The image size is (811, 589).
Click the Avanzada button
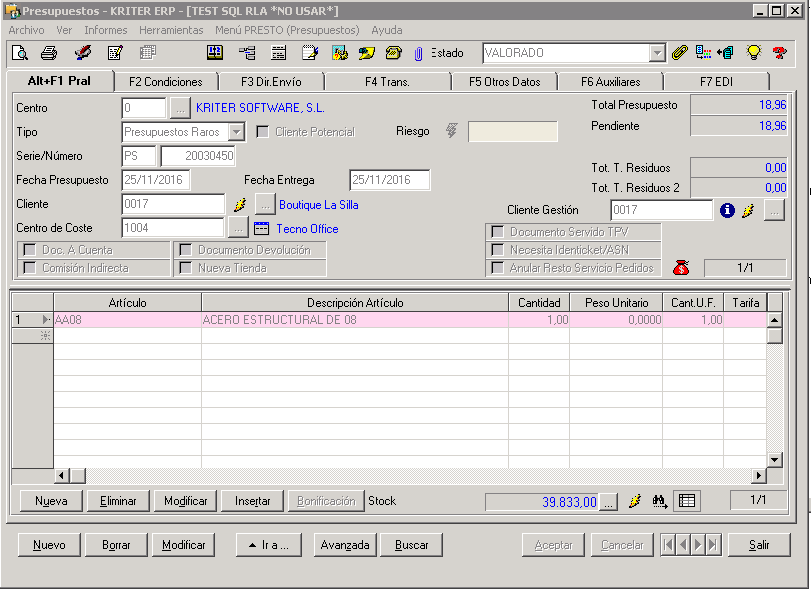click(x=345, y=545)
